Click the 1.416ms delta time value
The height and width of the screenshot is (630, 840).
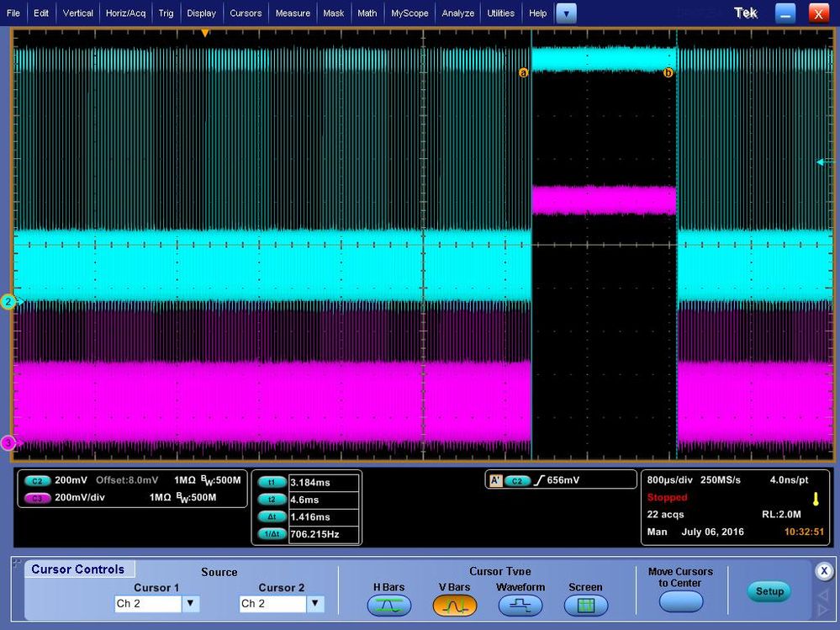310,516
